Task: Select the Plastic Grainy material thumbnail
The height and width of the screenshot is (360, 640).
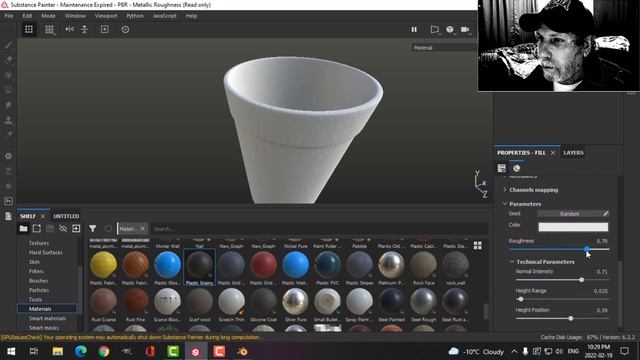Action: (200, 268)
